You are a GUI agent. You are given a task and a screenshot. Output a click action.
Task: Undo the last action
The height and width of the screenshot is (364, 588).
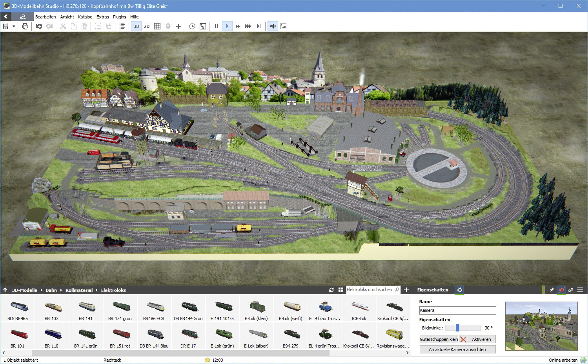(38, 26)
